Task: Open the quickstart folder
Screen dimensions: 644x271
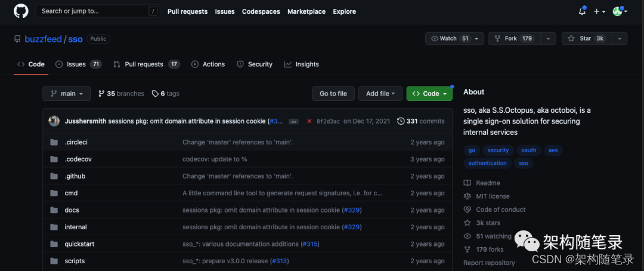Action: tap(79, 244)
